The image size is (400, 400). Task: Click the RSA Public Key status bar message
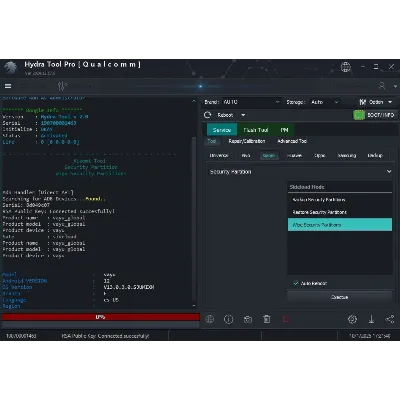pyautogui.click(x=105, y=336)
